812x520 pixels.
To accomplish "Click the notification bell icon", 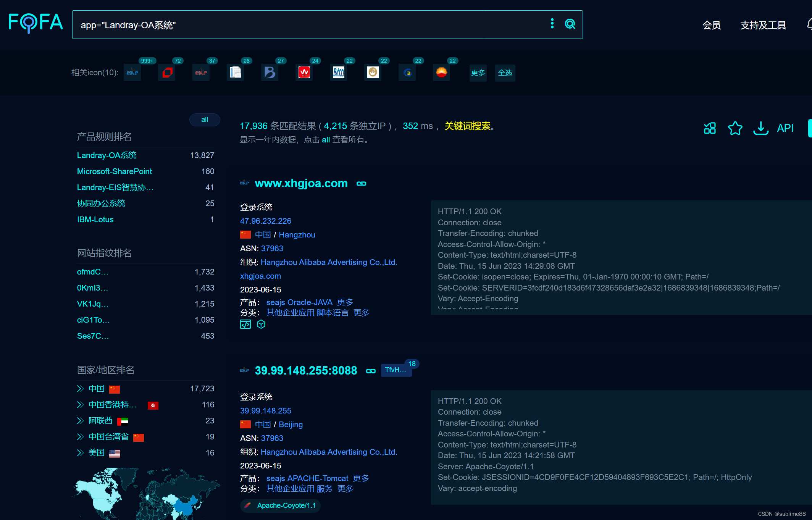I will click(x=809, y=24).
